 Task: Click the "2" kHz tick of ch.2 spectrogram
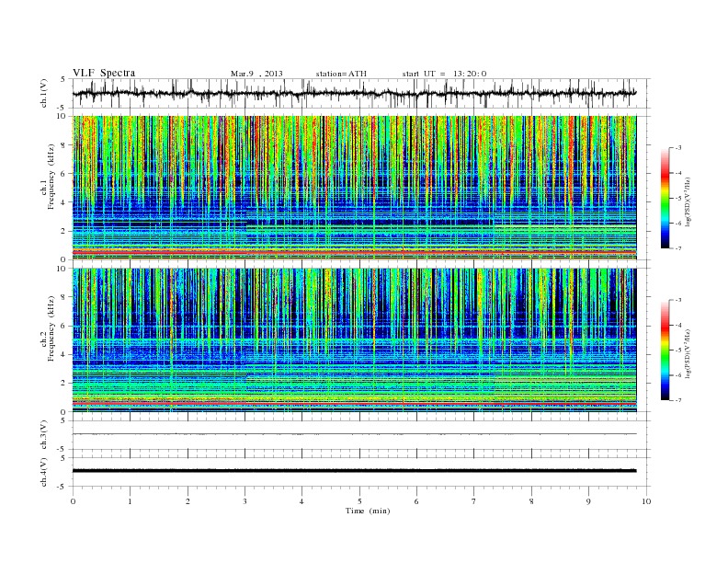coord(64,384)
